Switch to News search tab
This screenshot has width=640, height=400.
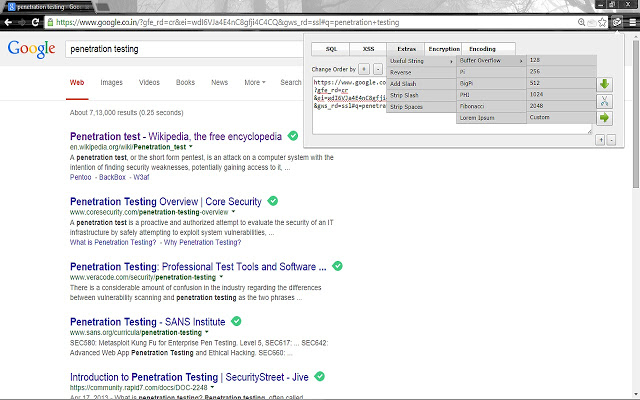(x=219, y=82)
